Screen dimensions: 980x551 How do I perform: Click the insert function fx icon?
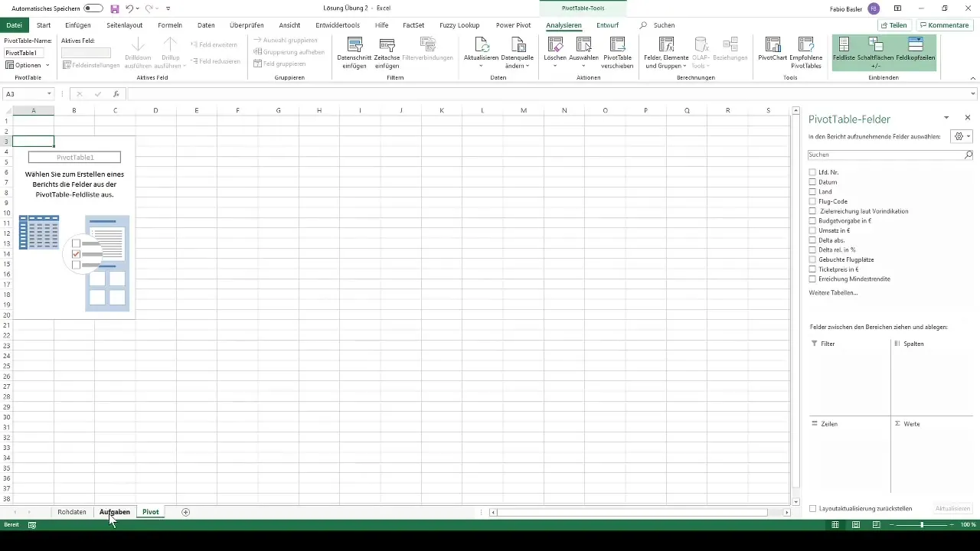coord(116,94)
